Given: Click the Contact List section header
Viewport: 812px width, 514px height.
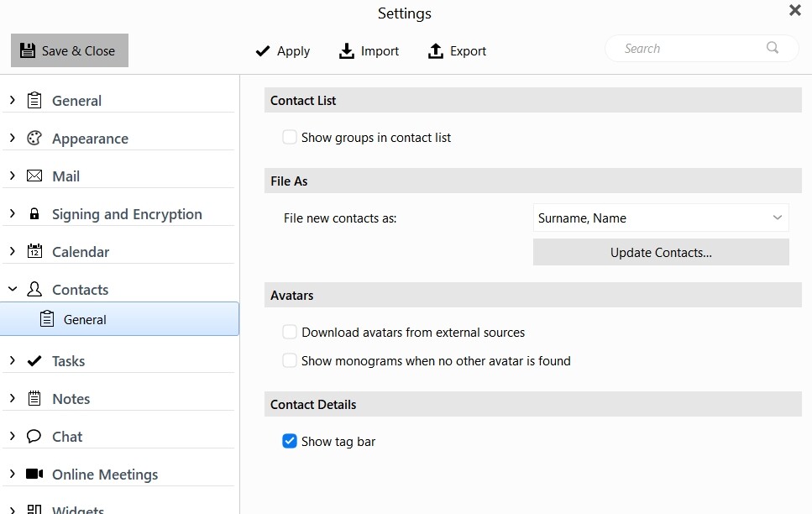Looking at the screenshot, I should pyautogui.click(x=533, y=100).
